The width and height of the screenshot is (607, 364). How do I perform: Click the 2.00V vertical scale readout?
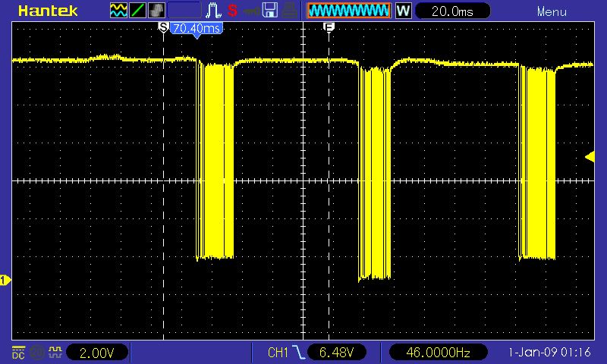pyautogui.click(x=97, y=353)
